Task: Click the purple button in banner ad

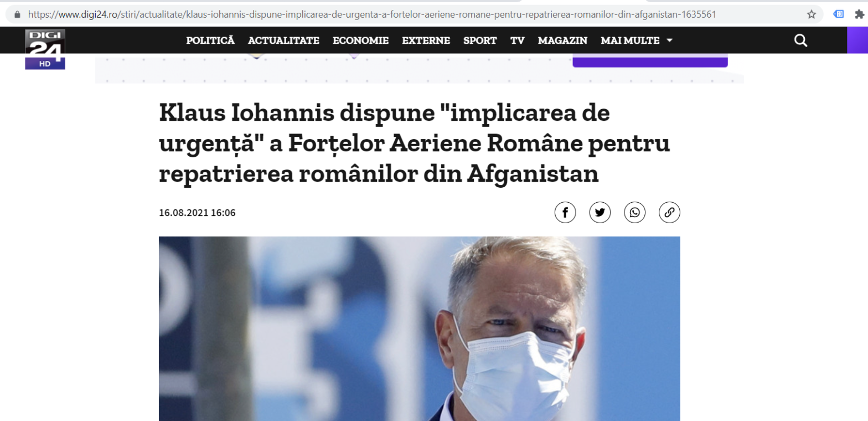Action: tap(650, 61)
